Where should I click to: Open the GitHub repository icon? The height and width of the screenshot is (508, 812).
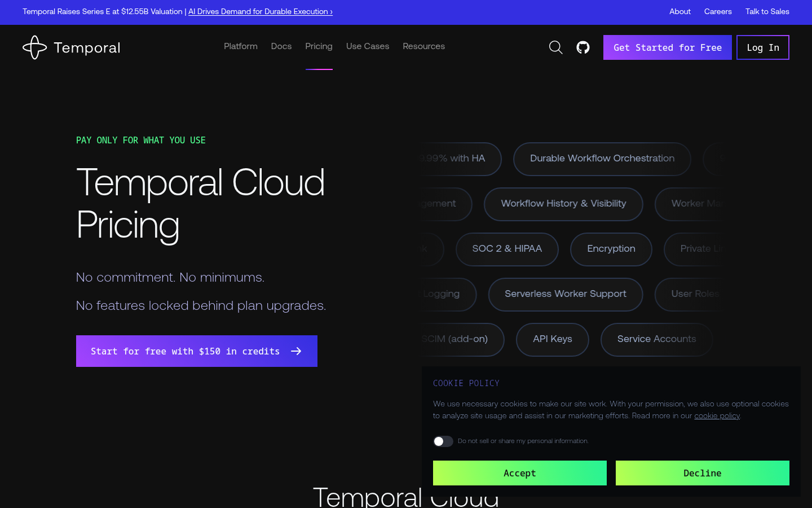[583, 47]
